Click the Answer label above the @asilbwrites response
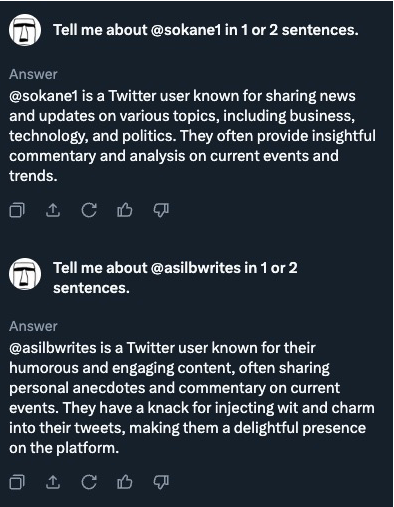 coord(33,326)
